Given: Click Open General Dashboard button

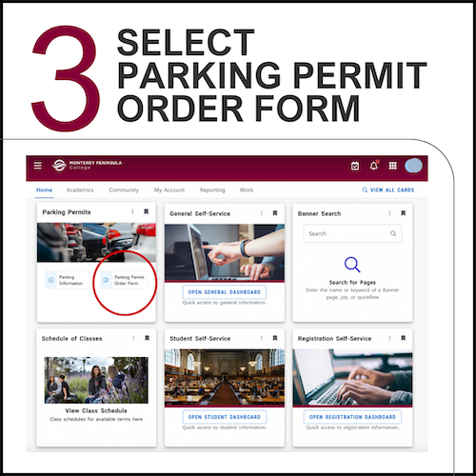Looking at the screenshot, I should click(225, 292).
